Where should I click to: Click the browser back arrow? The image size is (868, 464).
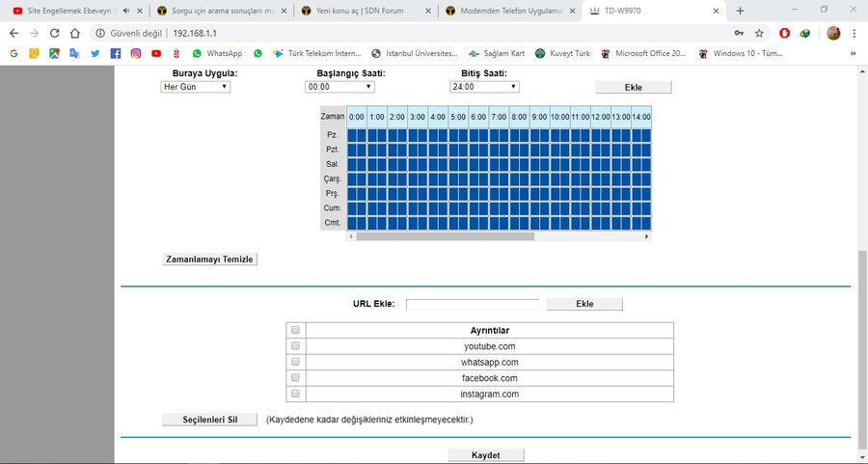[14, 33]
